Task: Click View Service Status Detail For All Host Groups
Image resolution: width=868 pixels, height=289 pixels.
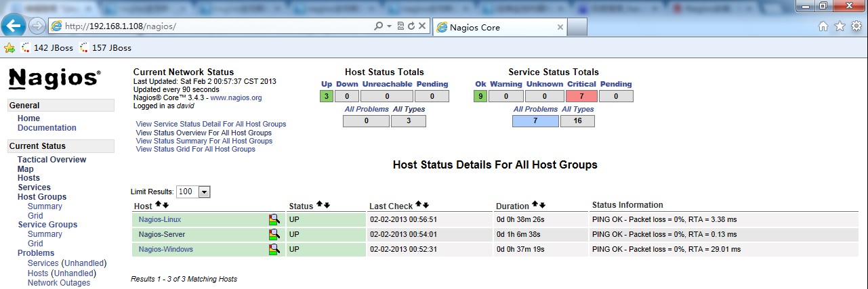Action: pyautogui.click(x=211, y=125)
